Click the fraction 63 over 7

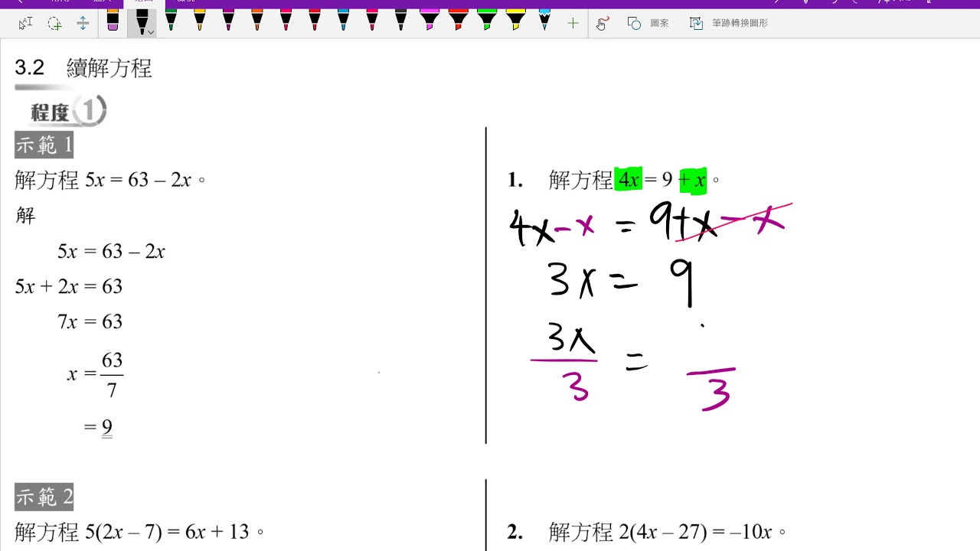point(112,375)
